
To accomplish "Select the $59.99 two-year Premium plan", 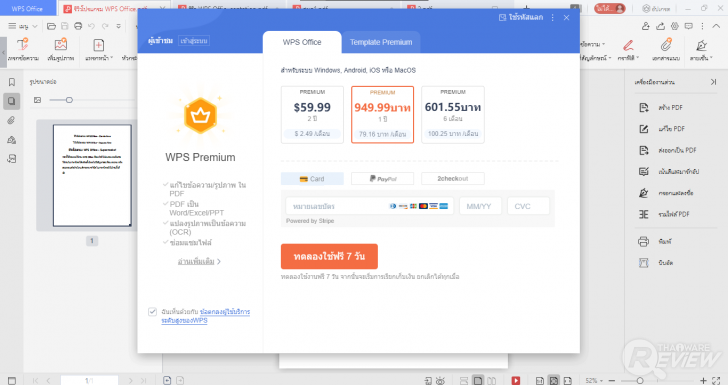I will pos(312,114).
